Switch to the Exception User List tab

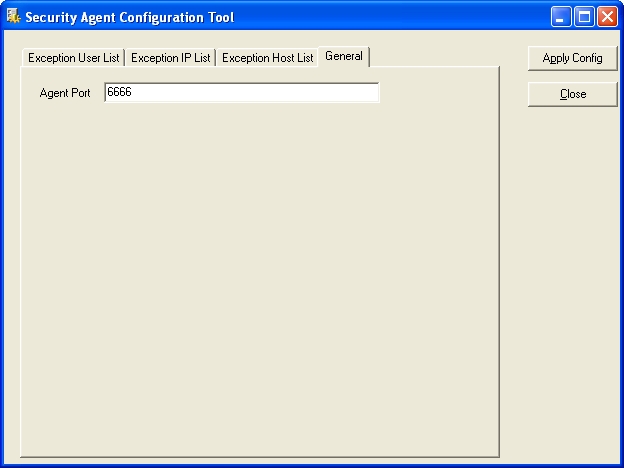(x=73, y=58)
